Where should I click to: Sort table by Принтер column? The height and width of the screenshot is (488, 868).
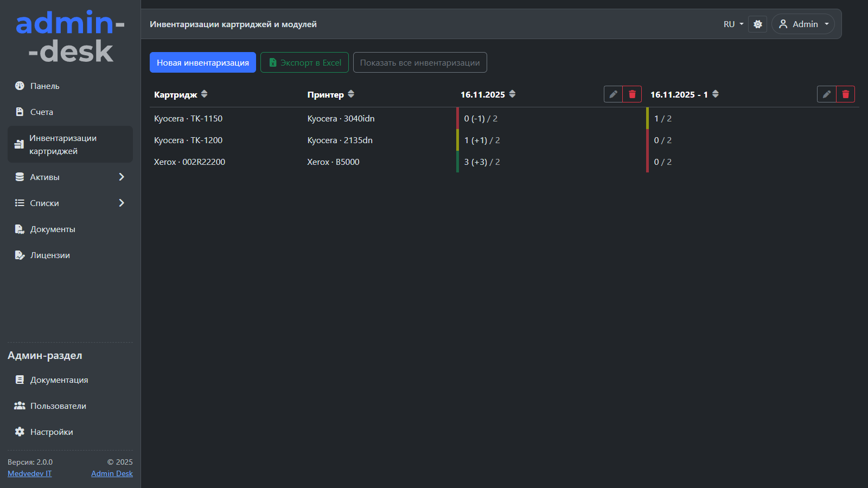click(x=351, y=94)
